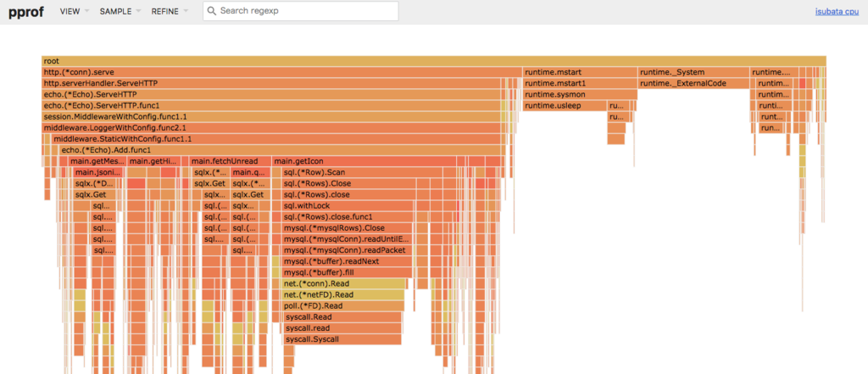
Task: Open the isubata cpu link
Action: click(x=837, y=12)
